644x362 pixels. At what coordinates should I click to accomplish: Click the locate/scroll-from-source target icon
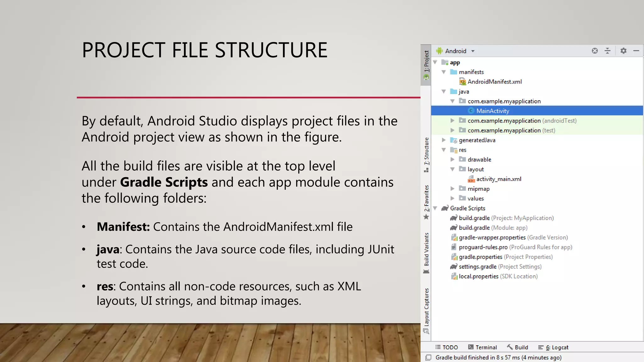pyautogui.click(x=595, y=51)
